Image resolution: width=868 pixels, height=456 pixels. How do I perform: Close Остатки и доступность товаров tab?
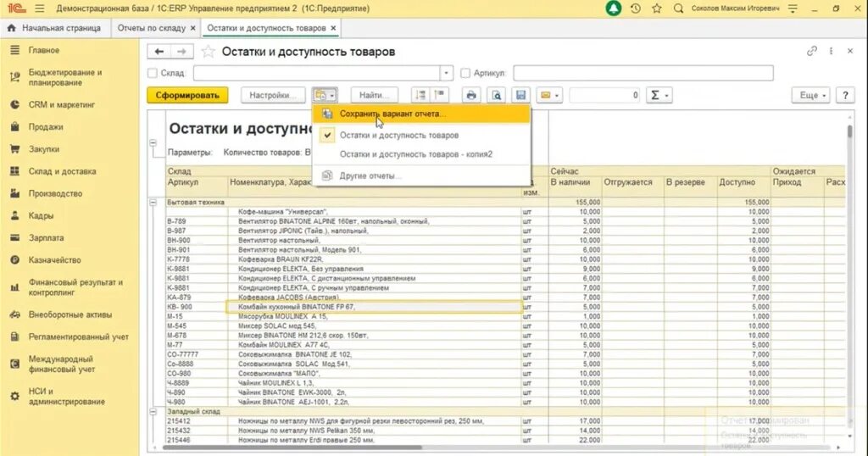(332, 28)
